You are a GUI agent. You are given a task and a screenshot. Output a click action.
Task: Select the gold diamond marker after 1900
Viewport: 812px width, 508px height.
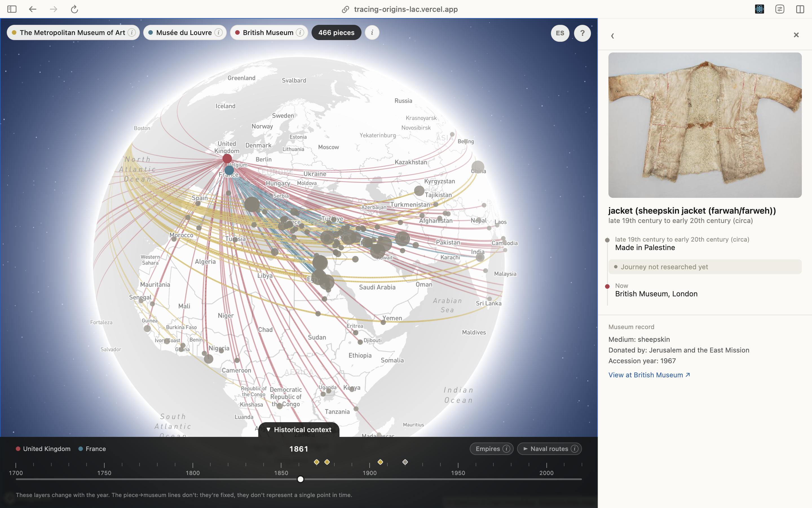pos(380,462)
